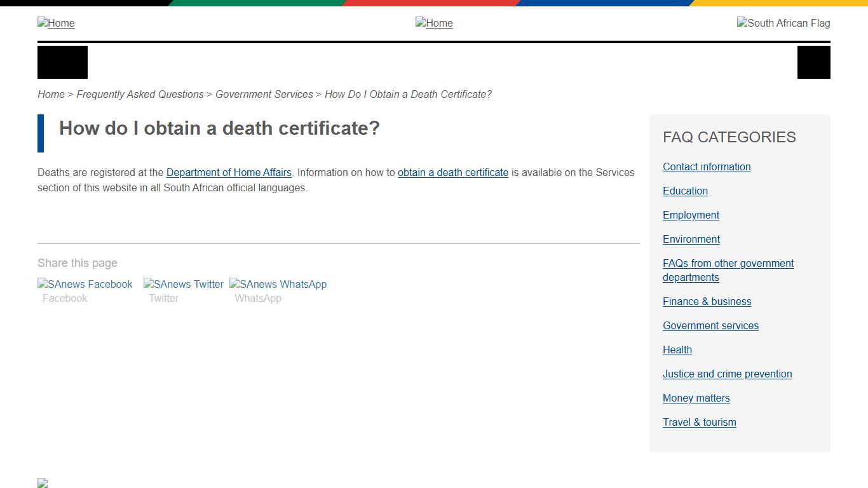
Task: Browse the Finance & business category
Action: point(707,301)
